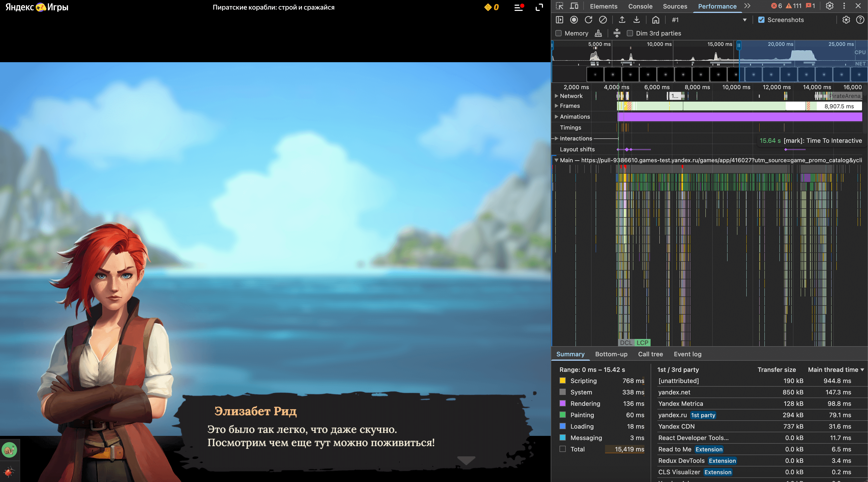This screenshot has height=482, width=868.
Task: Click the reload and record icon
Action: 588,20
